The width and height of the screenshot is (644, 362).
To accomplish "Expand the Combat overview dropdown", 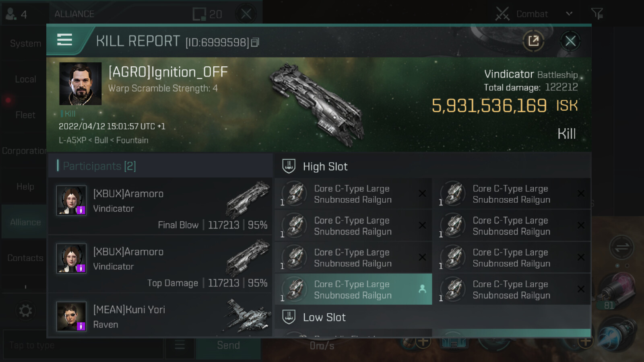I will 569,14.
